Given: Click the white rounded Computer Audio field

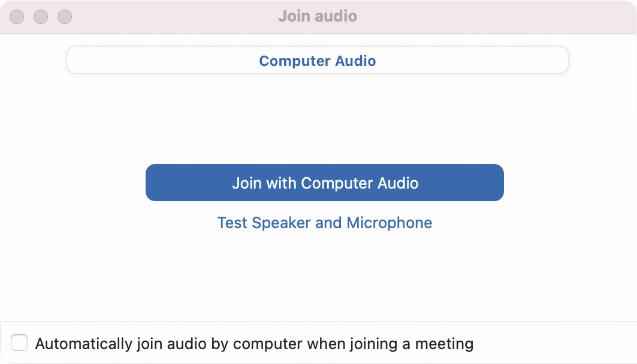Looking at the screenshot, I should [x=317, y=60].
